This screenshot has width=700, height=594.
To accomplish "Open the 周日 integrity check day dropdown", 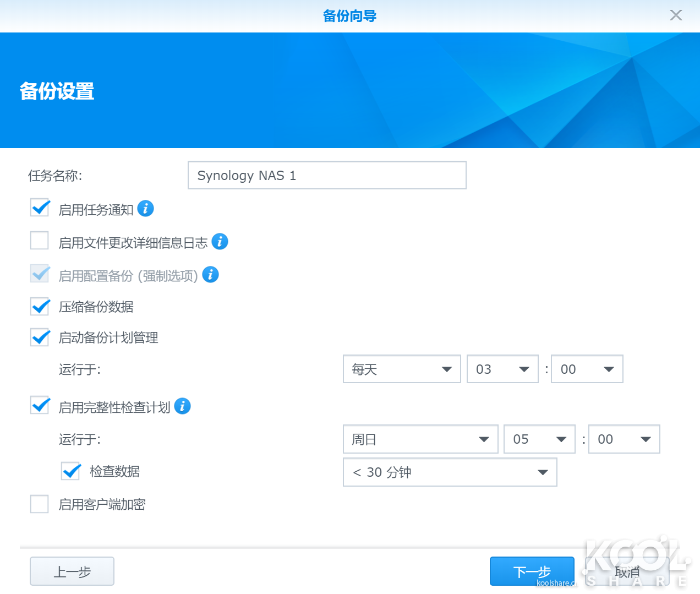I will (x=420, y=439).
